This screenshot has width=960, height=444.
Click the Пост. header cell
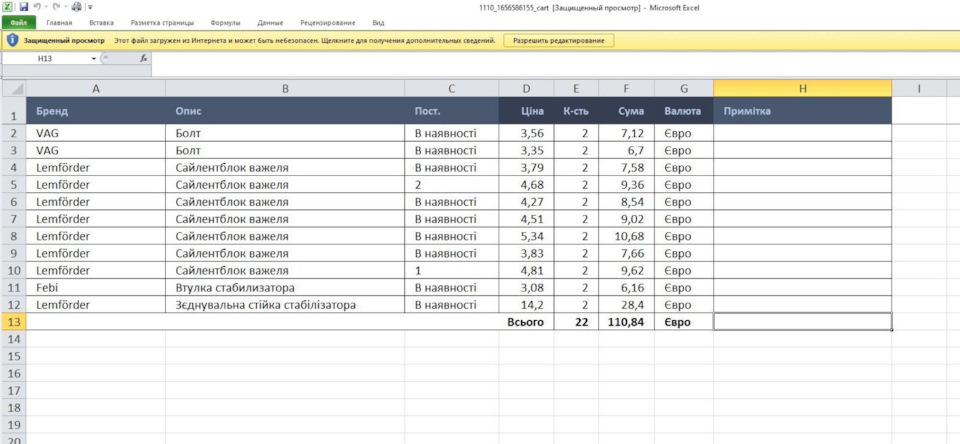(x=451, y=111)
